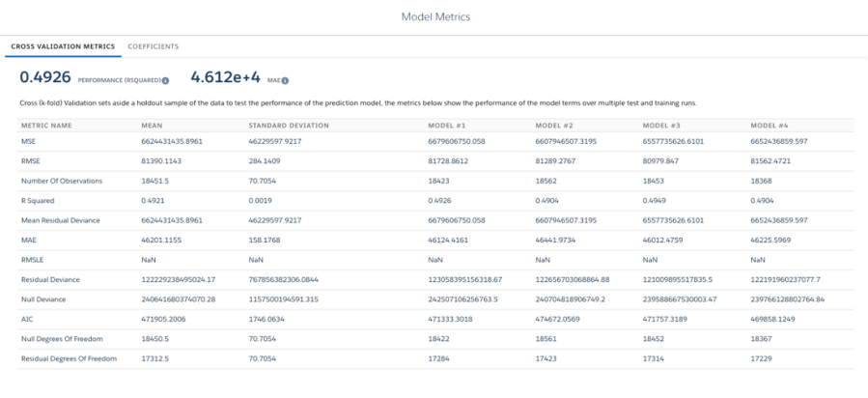Click the Residual Degrees Of Freedom label
The image size is (868, 398).
[x=68, y=358]
